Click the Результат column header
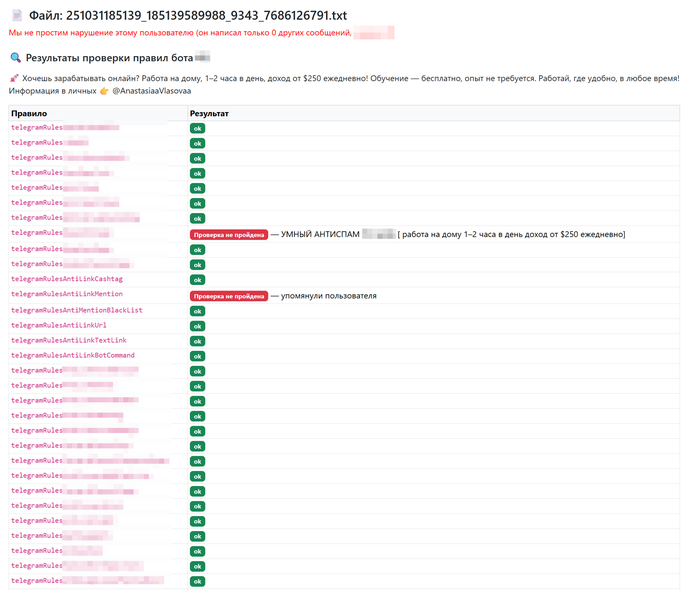Screen dimensions: 700x590 tap(209, 114)
